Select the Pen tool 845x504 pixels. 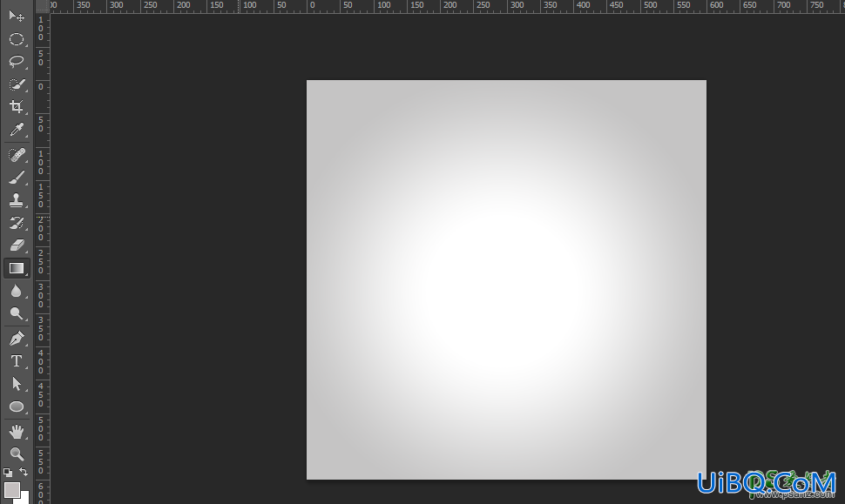tap(17, 339)
